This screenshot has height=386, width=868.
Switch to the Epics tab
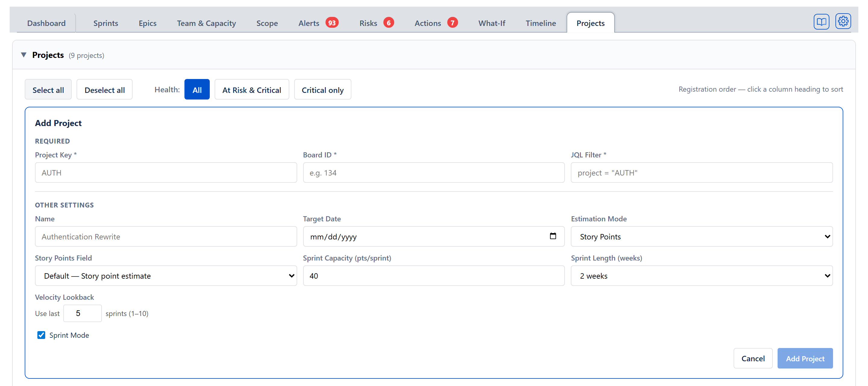[x=148, y=23]
